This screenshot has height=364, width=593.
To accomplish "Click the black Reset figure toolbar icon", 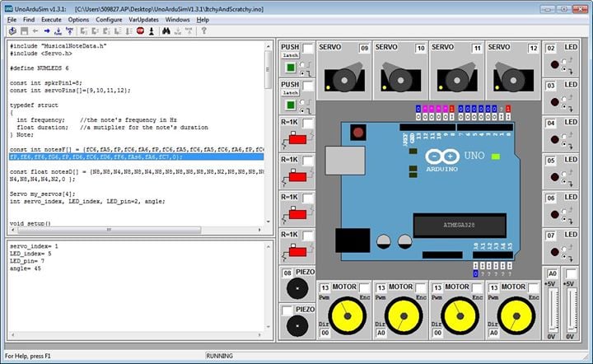I will click(152, 31).
